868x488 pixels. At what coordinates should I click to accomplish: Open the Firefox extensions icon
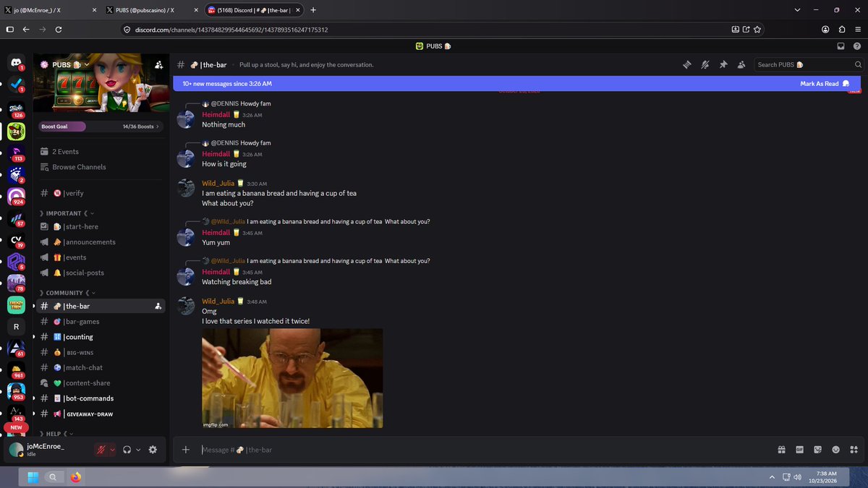coord(842,30)
